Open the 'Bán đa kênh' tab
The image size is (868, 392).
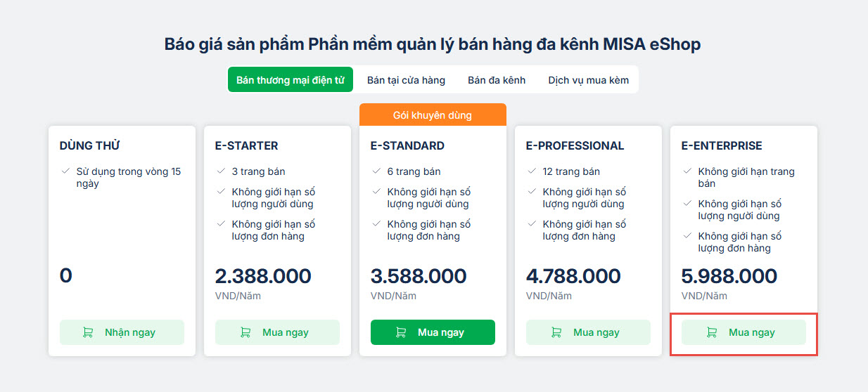[497, 80]
